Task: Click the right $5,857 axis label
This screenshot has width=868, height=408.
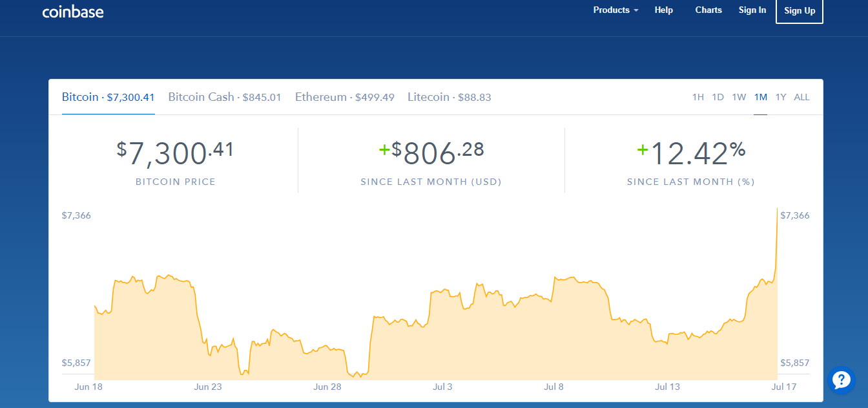Action: click(x=795, y=363)
